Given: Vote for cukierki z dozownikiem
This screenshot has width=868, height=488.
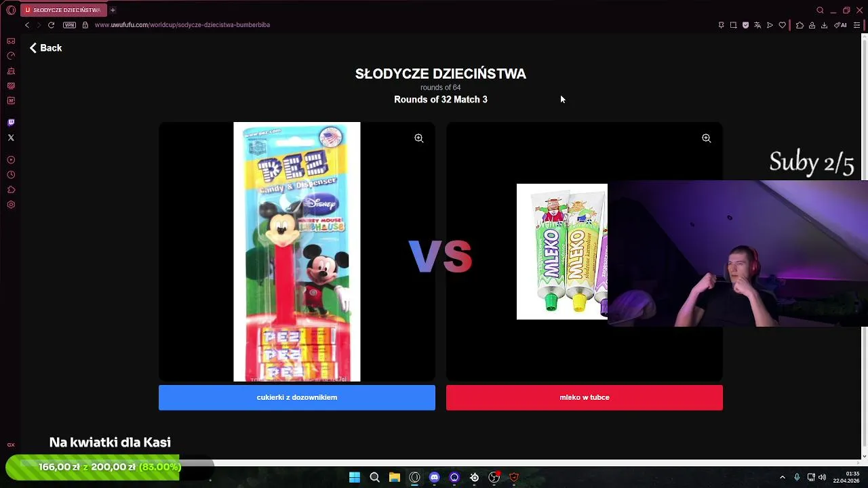Looking at the screenshot, I should (297, 397).
